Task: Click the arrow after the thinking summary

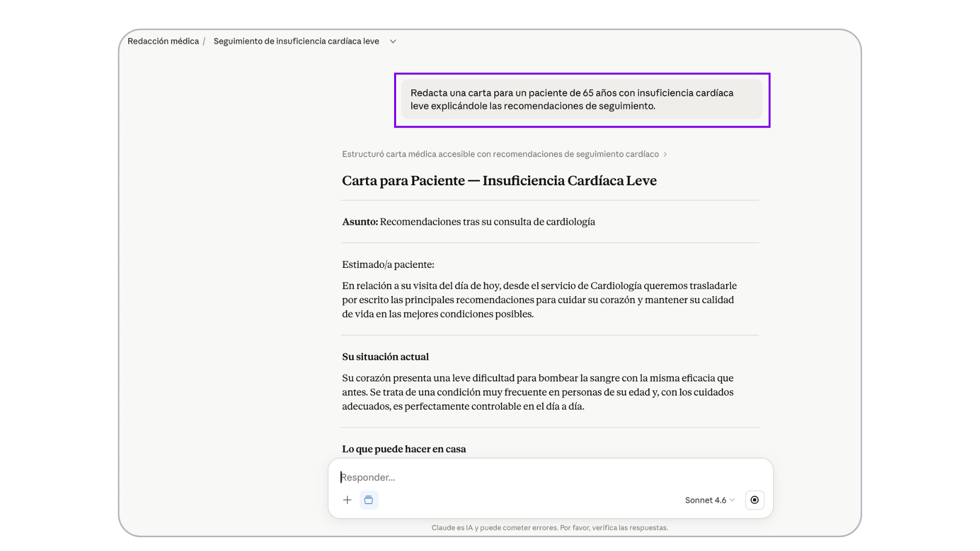Action: [665, 155]
